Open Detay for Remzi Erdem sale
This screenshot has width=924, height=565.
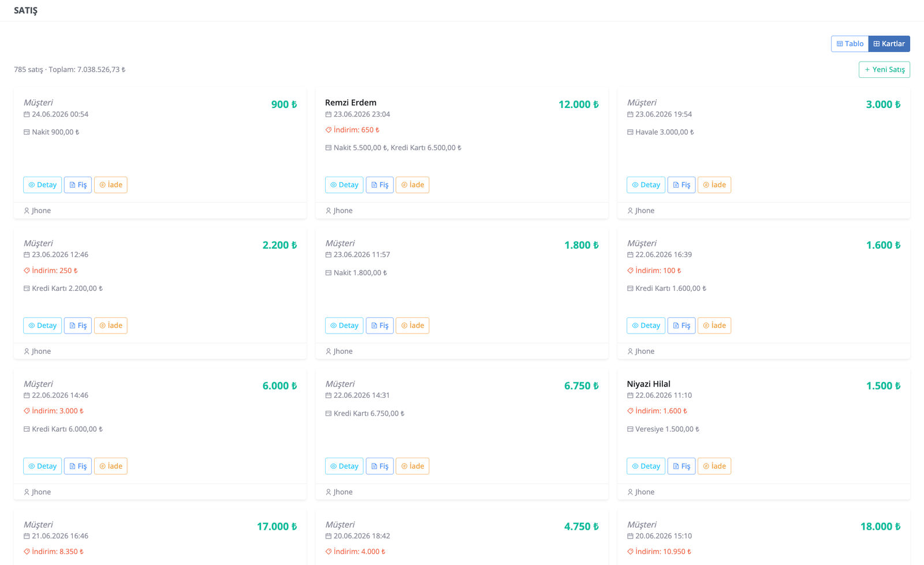point(344,185)
